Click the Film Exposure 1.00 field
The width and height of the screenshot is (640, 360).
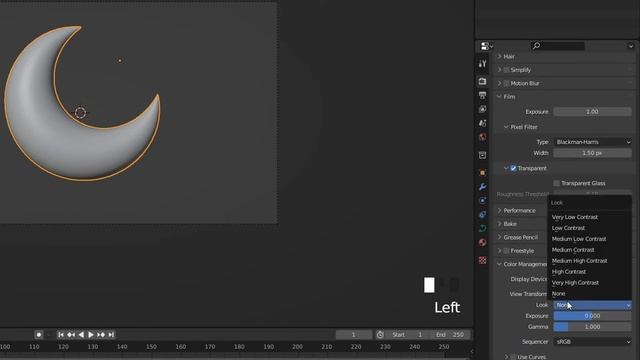(x=593, y=111)
